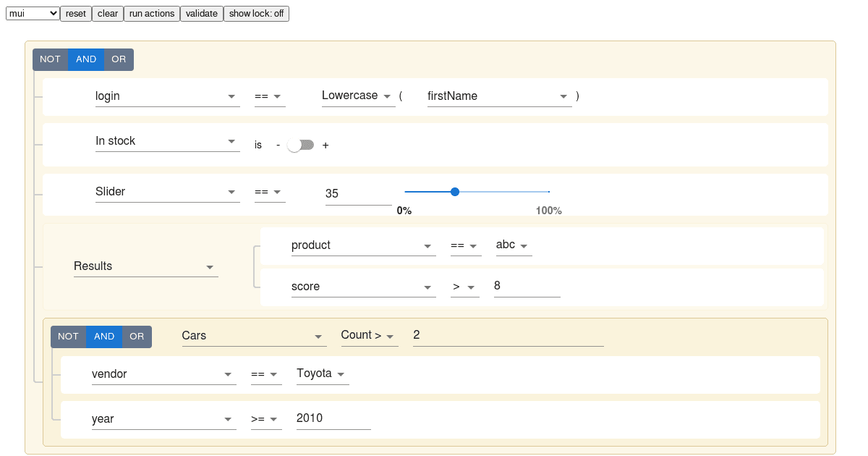Click the year value field showing 2010
Screen dimensions: 868x456
point(333,418)
